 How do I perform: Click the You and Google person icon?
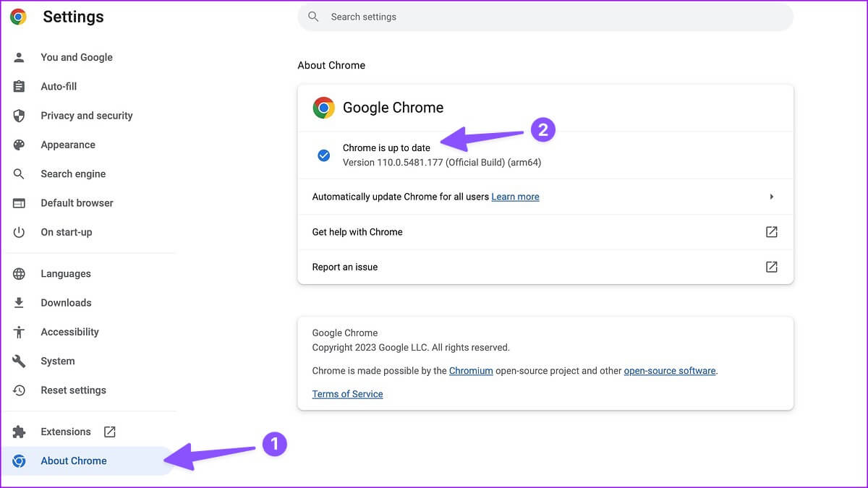coord(19,57)
